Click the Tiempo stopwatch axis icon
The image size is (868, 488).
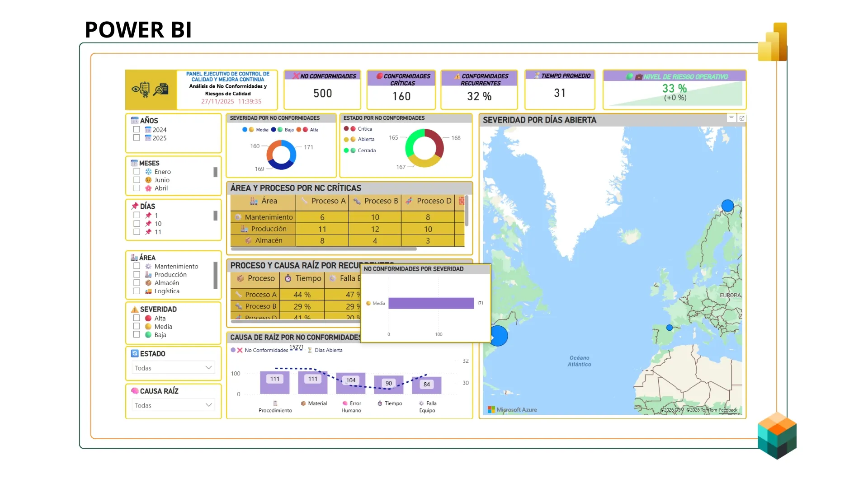coord(380,404)
